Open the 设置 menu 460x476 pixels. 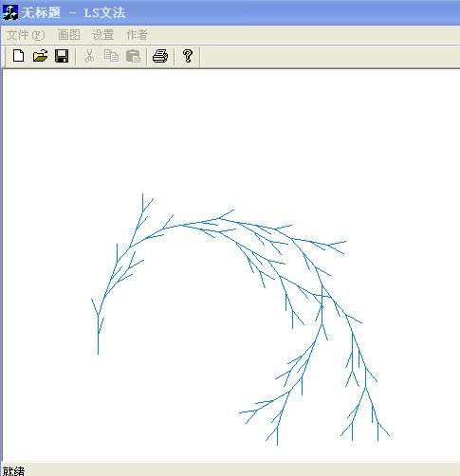pos(103,35)
